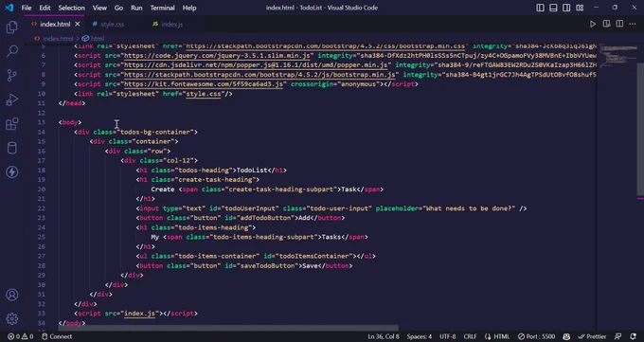Screen dimensions: 644x342
Task: Follow the style.css href link
Action: 204,94
